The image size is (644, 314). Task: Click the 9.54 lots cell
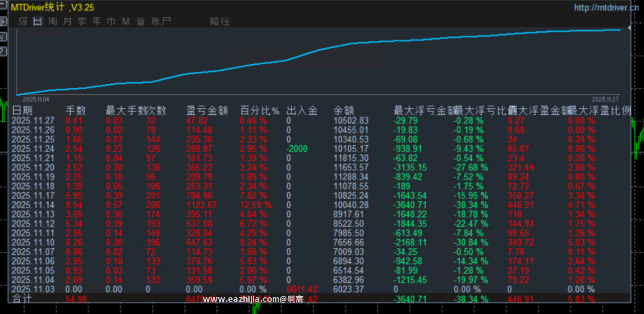74,205
